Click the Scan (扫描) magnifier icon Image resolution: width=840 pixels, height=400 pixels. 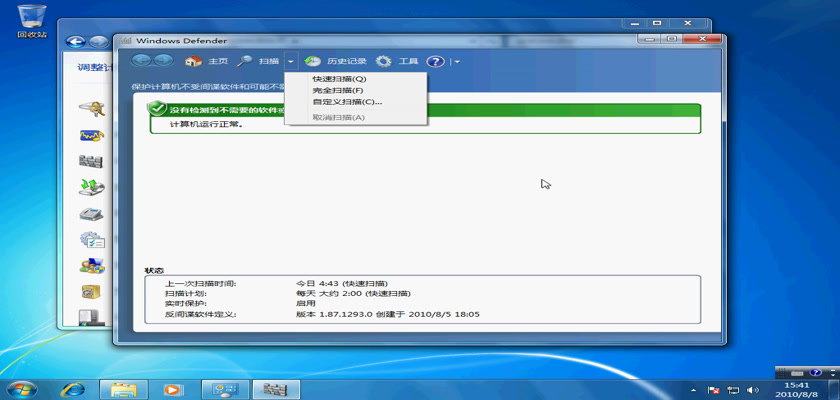tap(244, 61)
